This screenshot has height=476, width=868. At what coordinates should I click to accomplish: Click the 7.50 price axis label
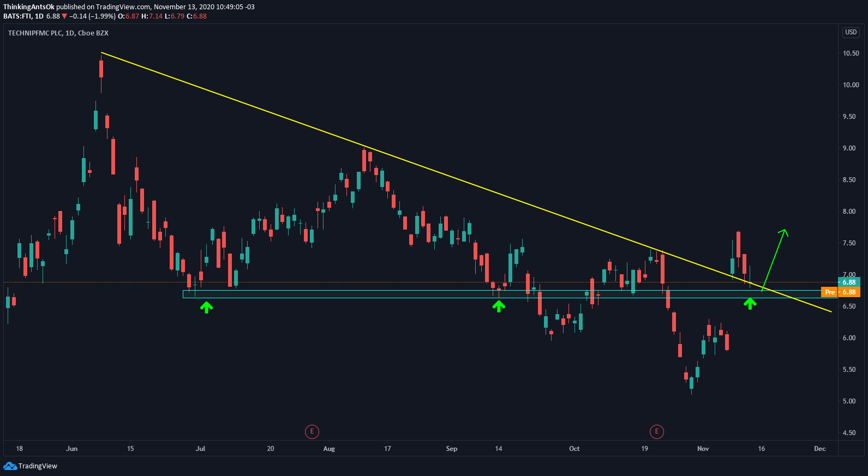tap(849, 243)
